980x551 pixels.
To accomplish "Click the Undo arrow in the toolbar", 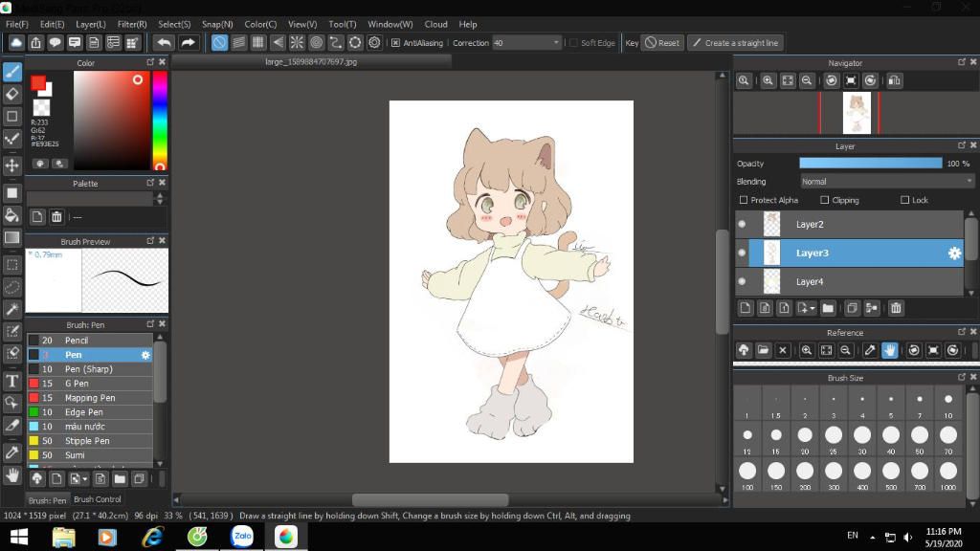I will [164, 42].
